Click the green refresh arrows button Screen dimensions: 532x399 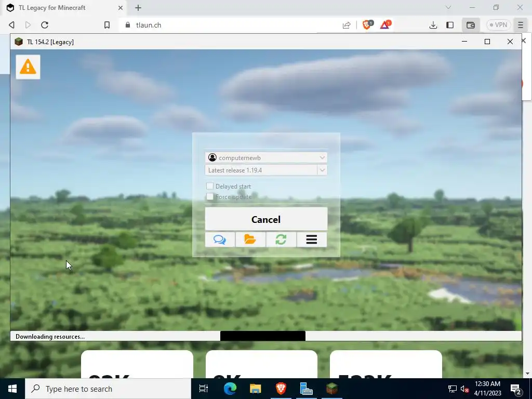[x=281, y=240]
